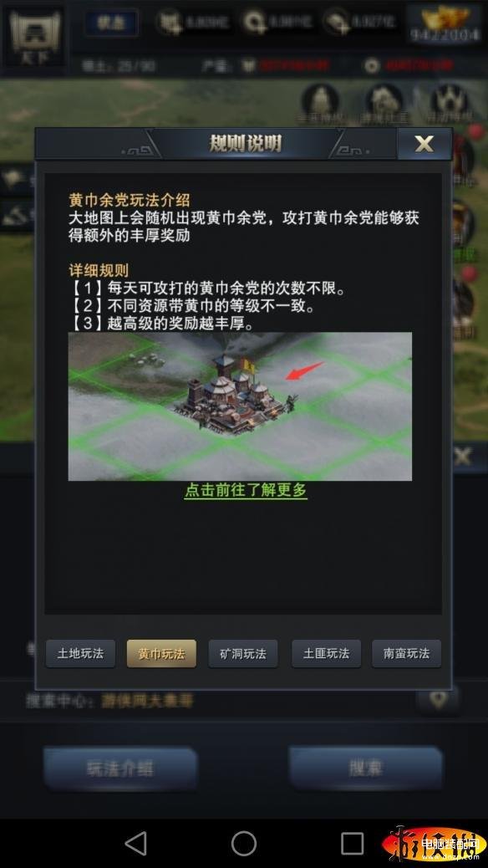Tap the blue button in top bar
The width and height of the screenshot is (488, 868).
[x=111, y=23]
